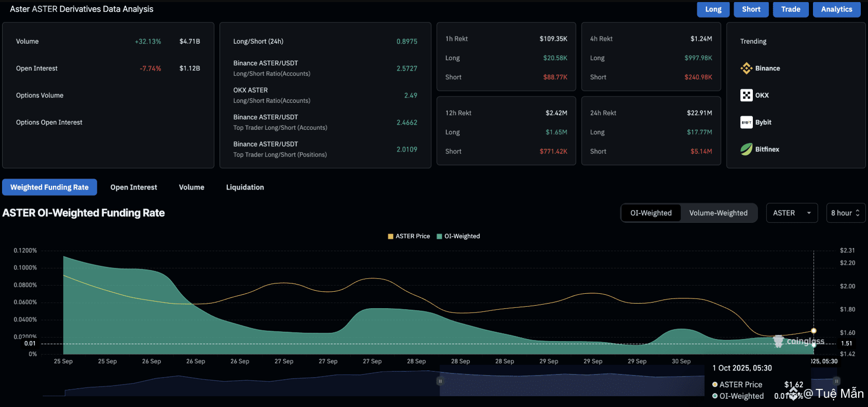Select the OI-Weighted toggle option
The width and height of the screenshot is (868, 407).
click(x=651, y=213)
